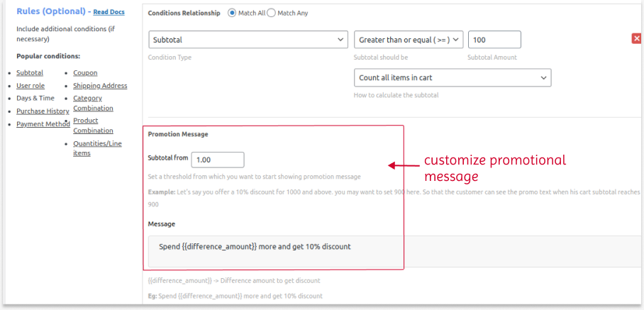This screenshot has width=644, height=310.
Task: Select the Match All radio button
Action: point(232,13)
